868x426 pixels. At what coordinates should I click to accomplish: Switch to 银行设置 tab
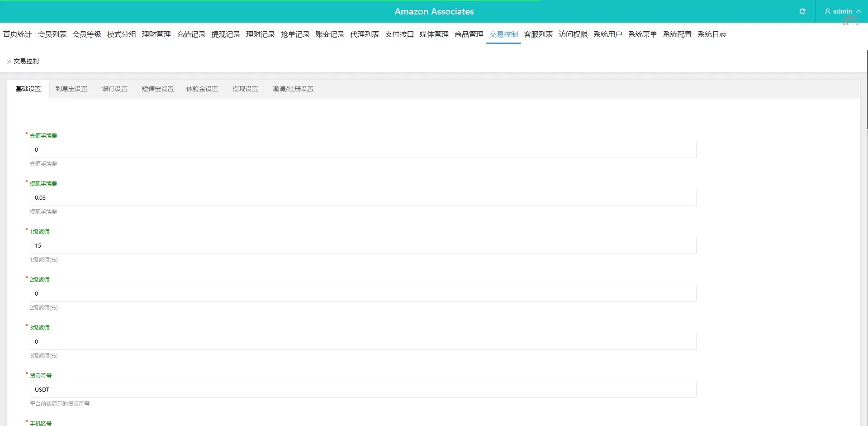[114, 89]
